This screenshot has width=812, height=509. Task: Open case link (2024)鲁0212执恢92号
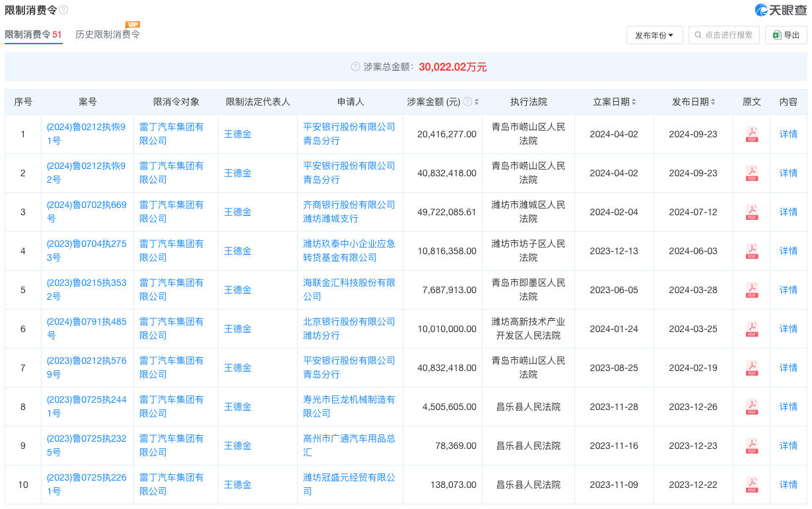coord(86,173)
